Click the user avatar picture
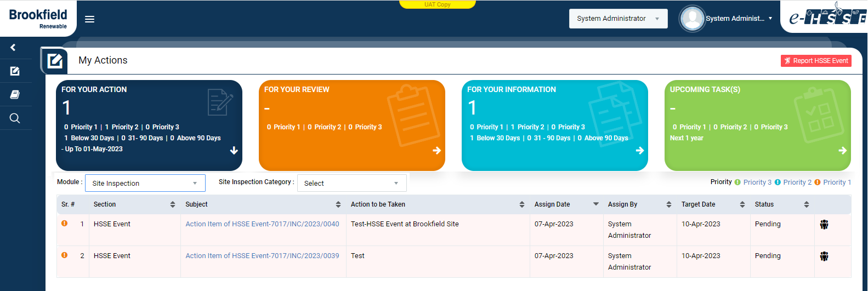 point(692,19)
